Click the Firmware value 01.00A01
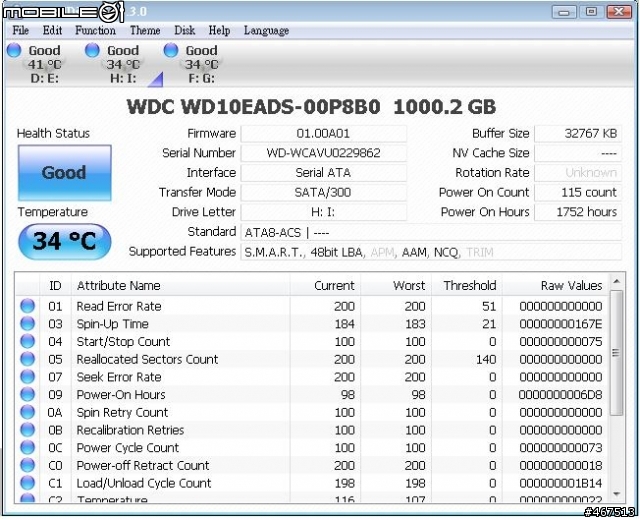This screenshot has width=640, height=520. [323, 133]
